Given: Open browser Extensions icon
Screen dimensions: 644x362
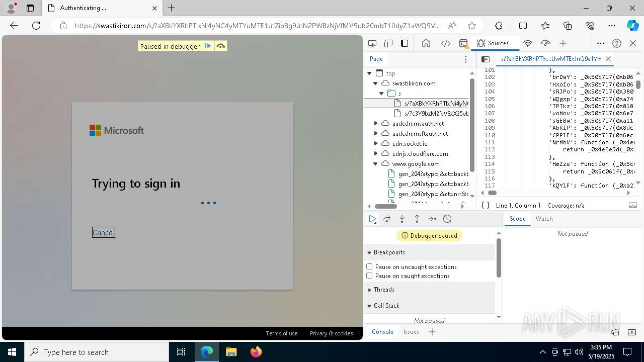Looking at the screenshot, I should [x=499, y=26].
